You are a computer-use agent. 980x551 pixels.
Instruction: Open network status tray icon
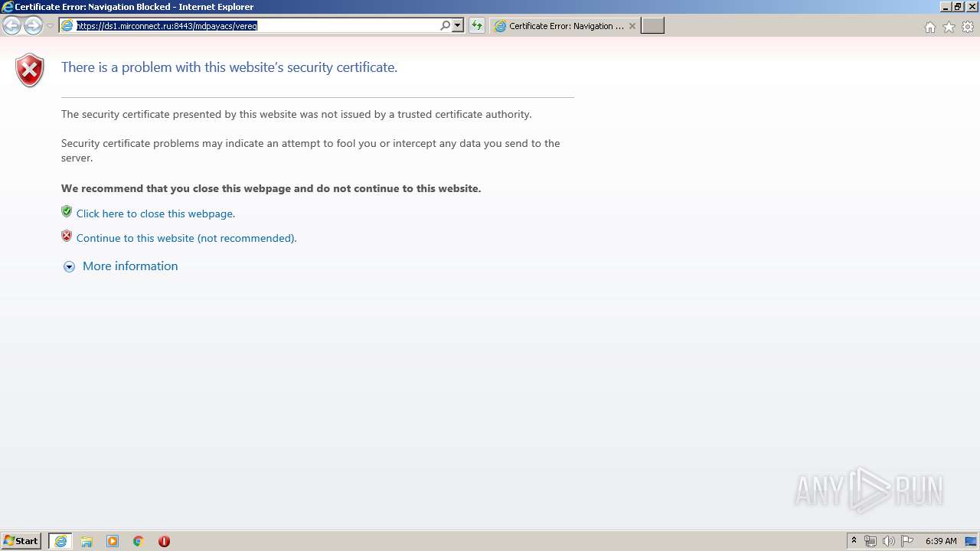871,541
